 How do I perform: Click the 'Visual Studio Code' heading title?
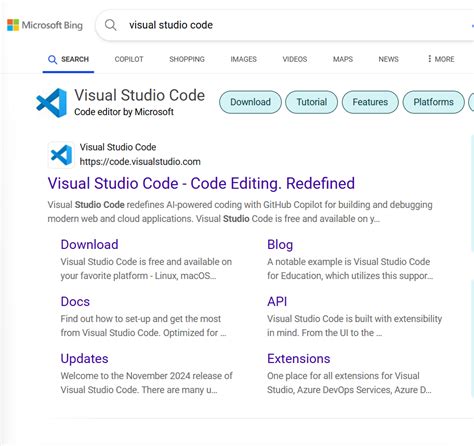pyautogui.click(x=140, y=95)
